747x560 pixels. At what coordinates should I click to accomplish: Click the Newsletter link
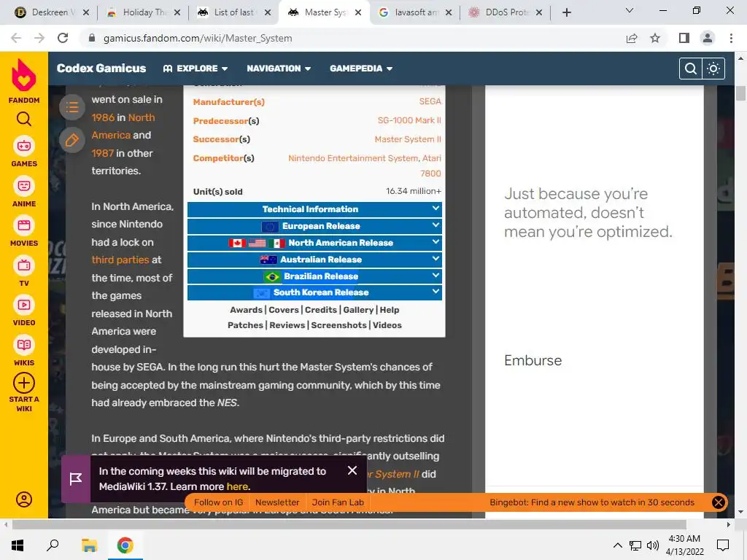coord(277,502)
